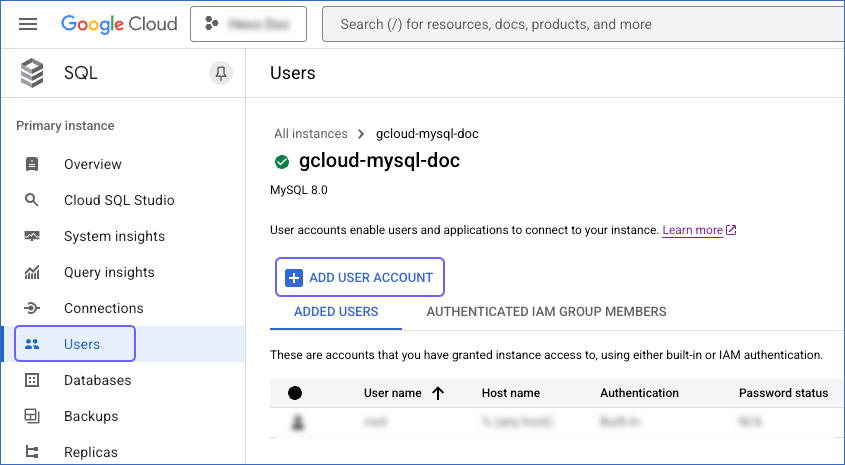Switch to the ADDED USERS tab
This screenshot has height=465, width=845.
(336, 312)
